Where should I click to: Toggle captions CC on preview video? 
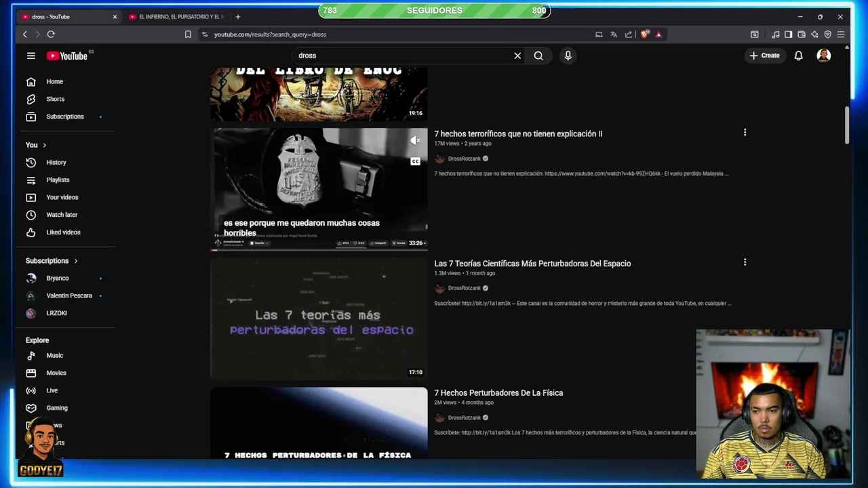415,161
